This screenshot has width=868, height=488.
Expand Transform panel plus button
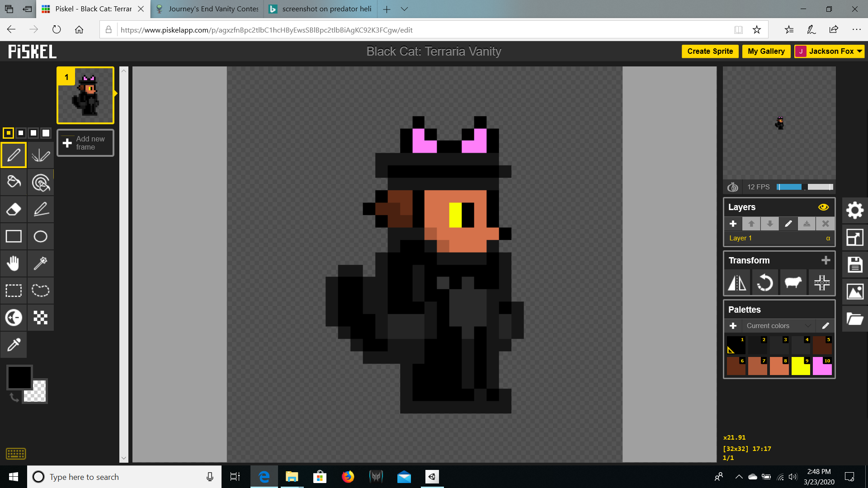click(x=826, y=260)
